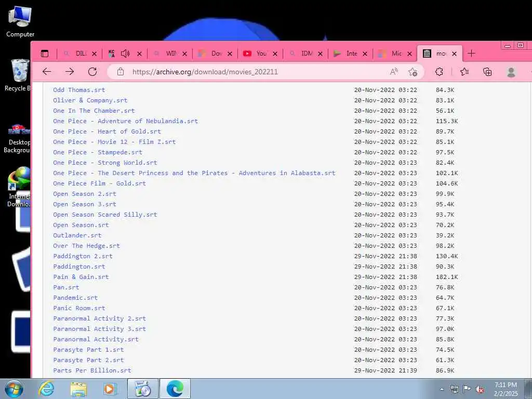The height and width of the screenshot is (399, 532).
Task: Click the Read aloud icon in address bar
Action: coord(394,72)
